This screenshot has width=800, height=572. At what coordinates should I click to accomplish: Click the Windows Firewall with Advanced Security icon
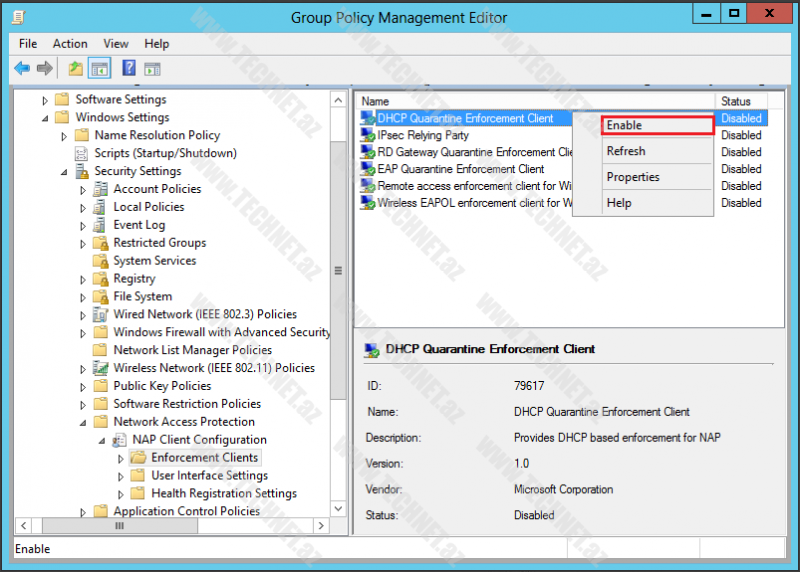coord(100,332)
